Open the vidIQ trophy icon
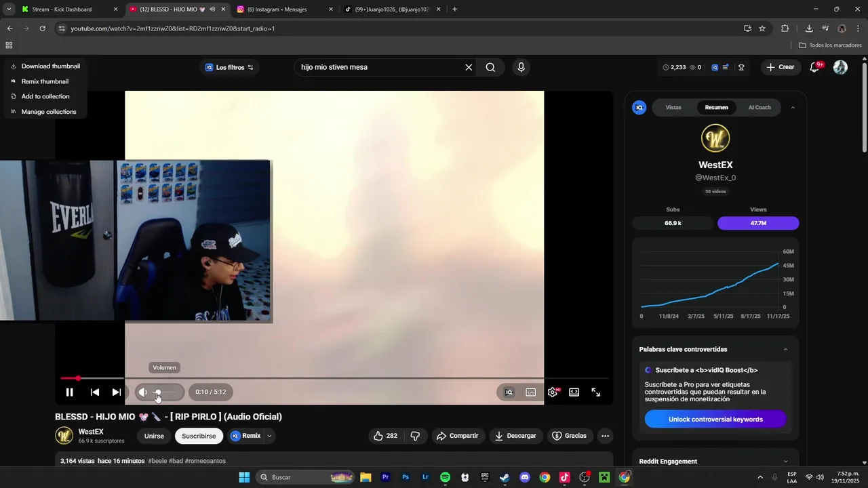868x488 pixels. (x=741, y=67)
